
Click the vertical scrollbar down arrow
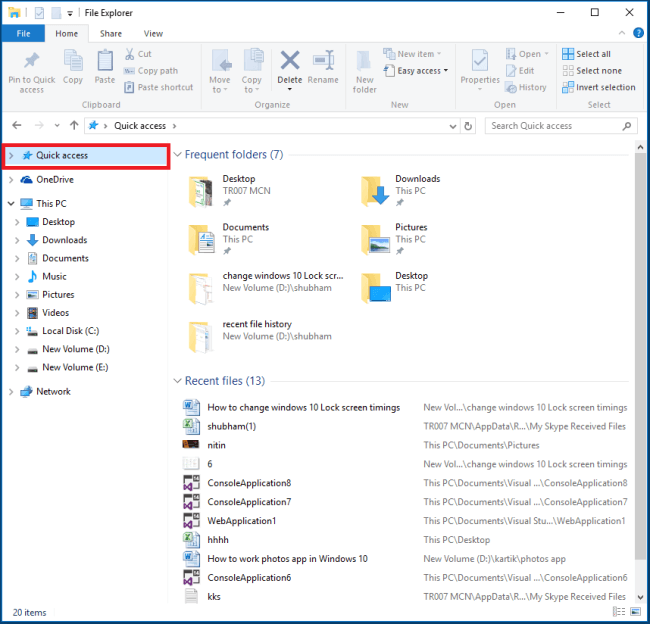[640, 597]
